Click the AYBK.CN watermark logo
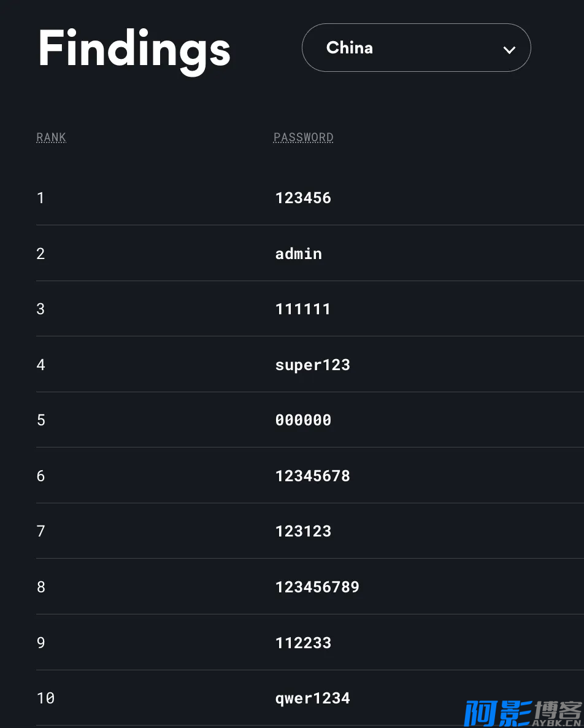This screenshot has height=728, width=584. [523, 713]
